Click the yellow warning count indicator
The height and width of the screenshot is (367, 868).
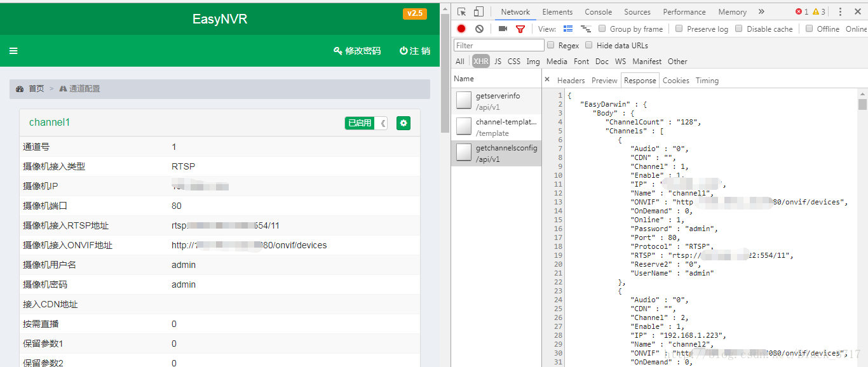click(818, 11)
